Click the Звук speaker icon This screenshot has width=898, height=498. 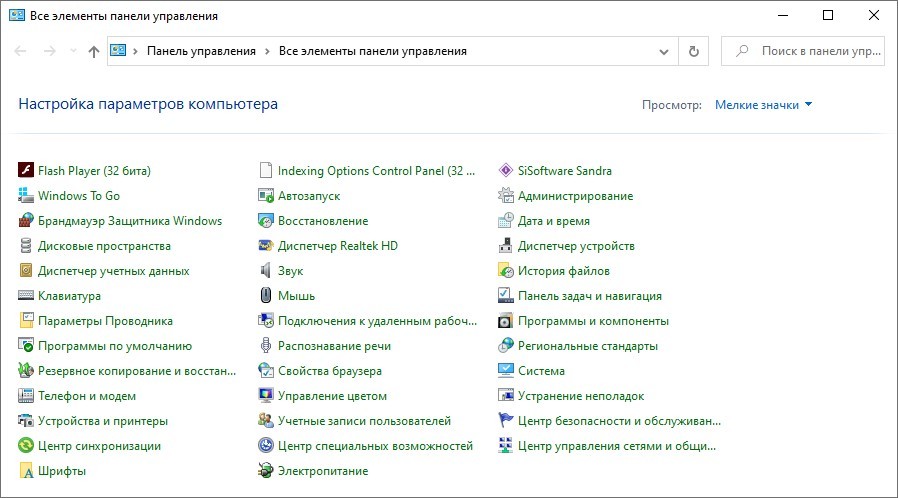[266, 270]
